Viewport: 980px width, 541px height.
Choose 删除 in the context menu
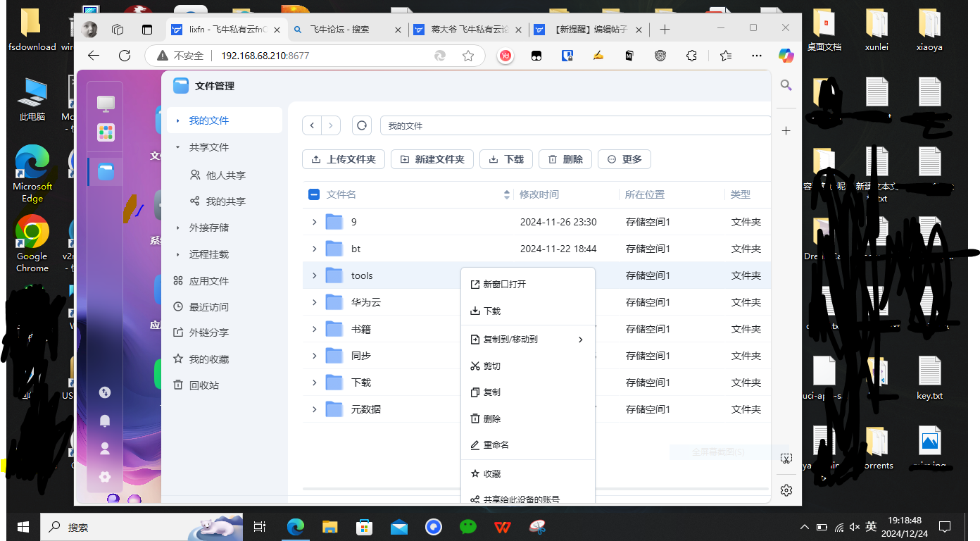click(528, 418)
